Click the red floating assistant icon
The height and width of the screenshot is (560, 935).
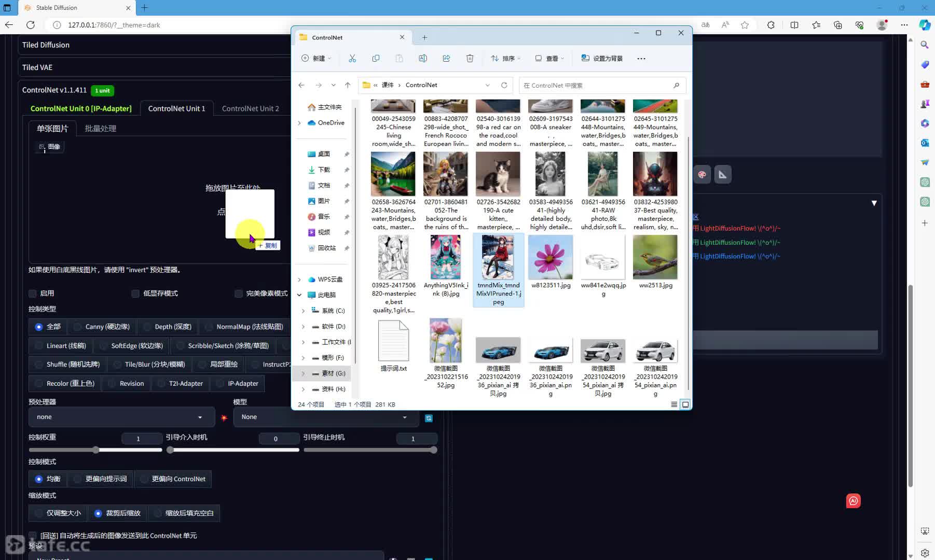coord(854,500)
